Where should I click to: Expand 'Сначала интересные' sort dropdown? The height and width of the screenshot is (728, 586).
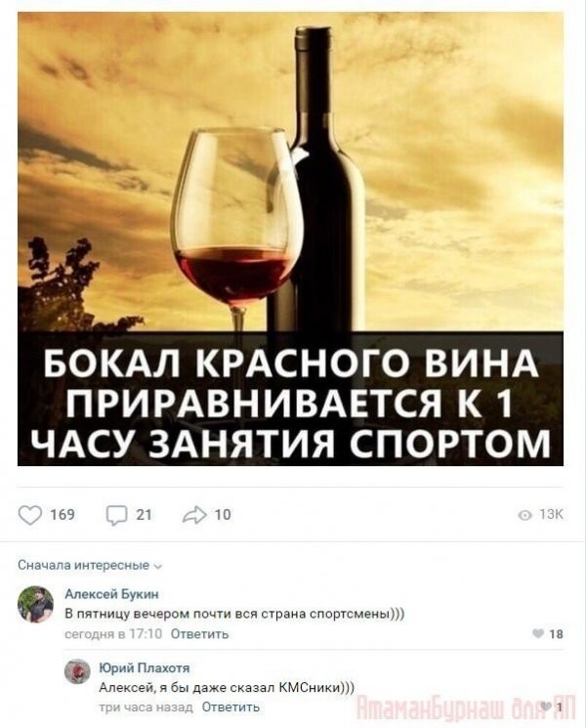pos(90,565)
